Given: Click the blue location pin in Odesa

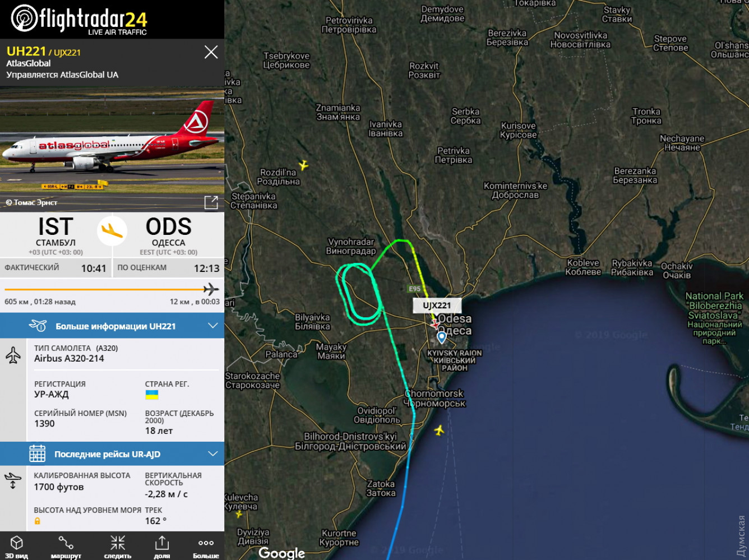Looking at the screenshot, I should point(441,337).
